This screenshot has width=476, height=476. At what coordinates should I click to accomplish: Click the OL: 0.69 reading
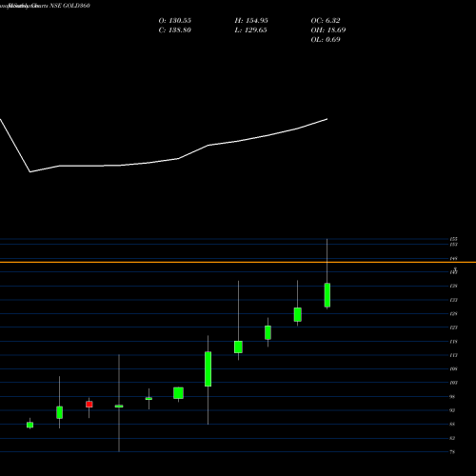point(326,40)
